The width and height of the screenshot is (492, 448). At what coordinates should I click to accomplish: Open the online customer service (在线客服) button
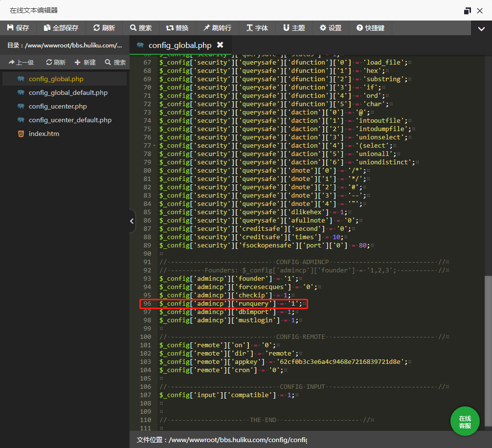tap(465, 422)
